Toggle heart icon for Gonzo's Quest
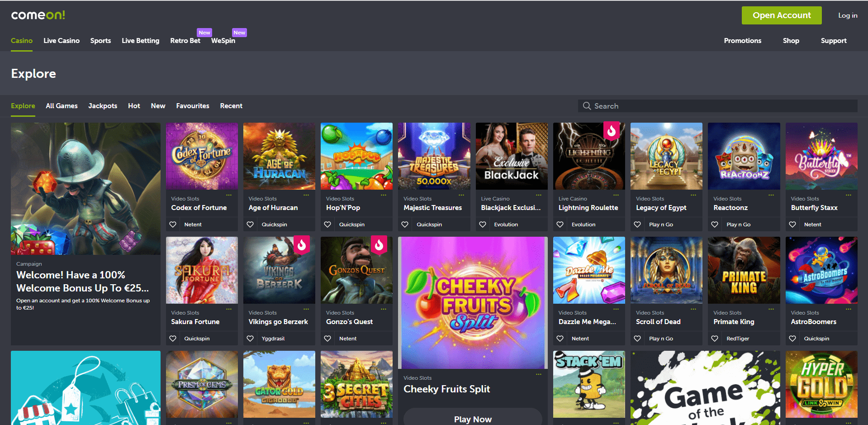Image resolution: width=868 pixels, height=425 pixels. click(327, 339)
